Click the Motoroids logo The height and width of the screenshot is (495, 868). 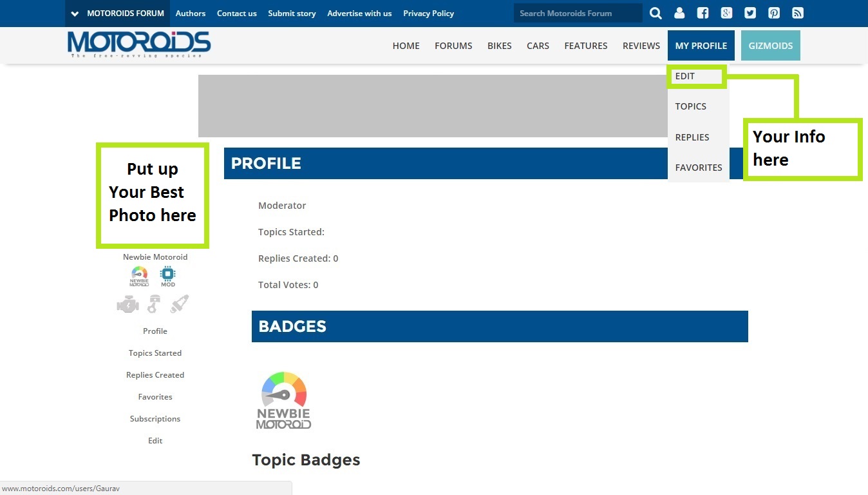[x=139, y=44]
